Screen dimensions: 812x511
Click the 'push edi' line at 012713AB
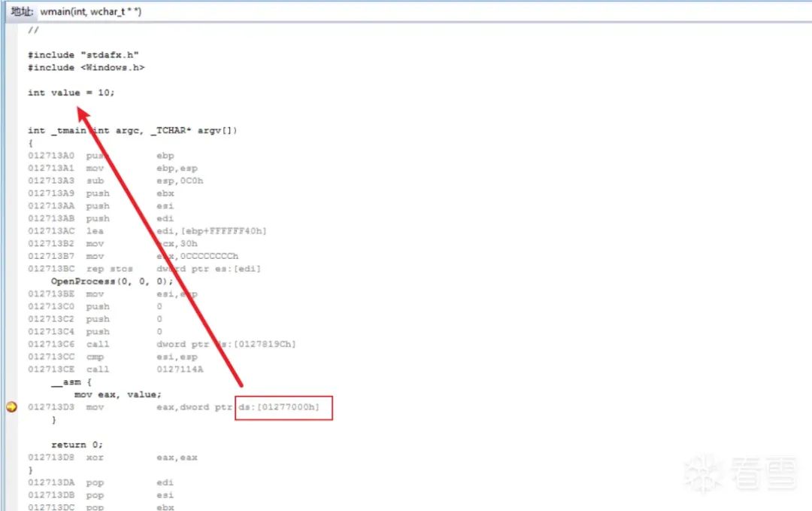point(101,218)
